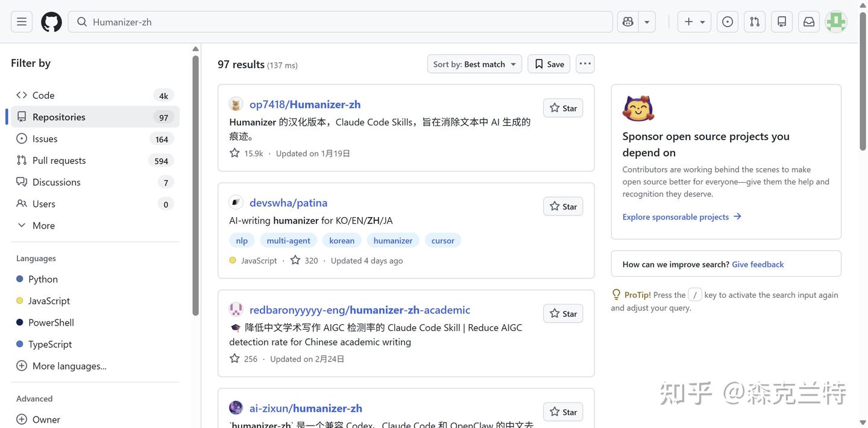Expand the More filter options
Viewport: 868px width, 428px height.
[x=95, y=225]
